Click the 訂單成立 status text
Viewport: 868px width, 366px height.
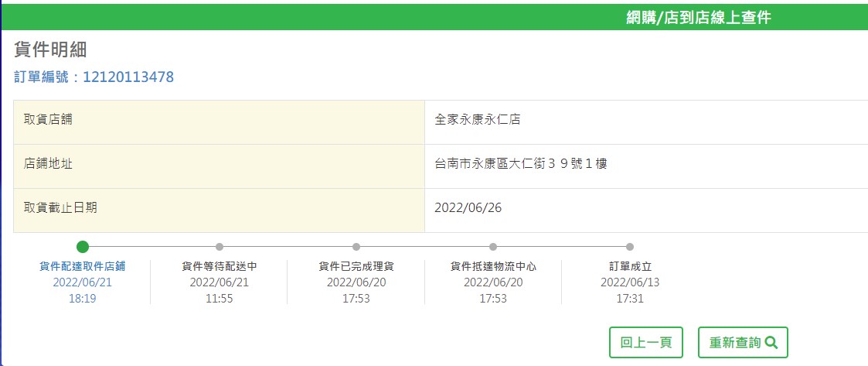click(x=630, y=267)
